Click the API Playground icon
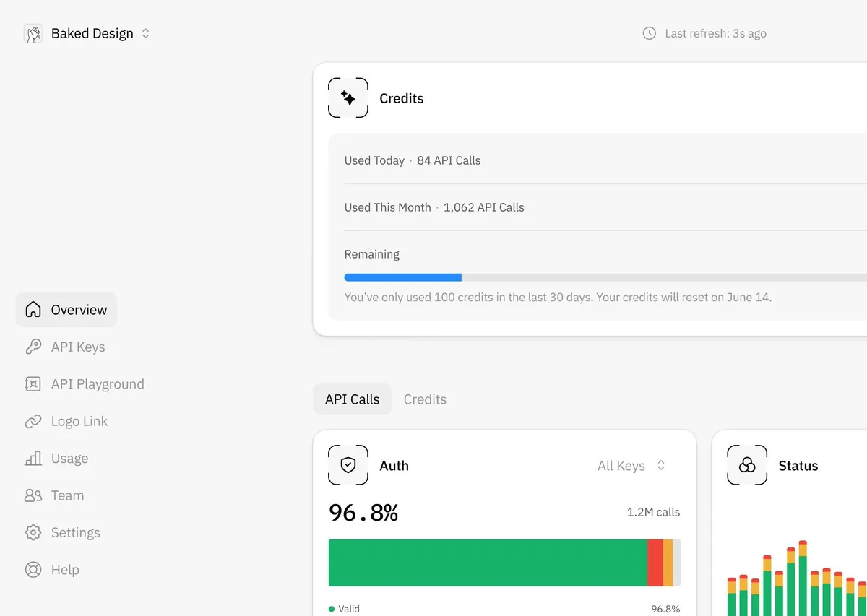The height and width of the screenshot is (616, 867). click(x=33, y=384)
